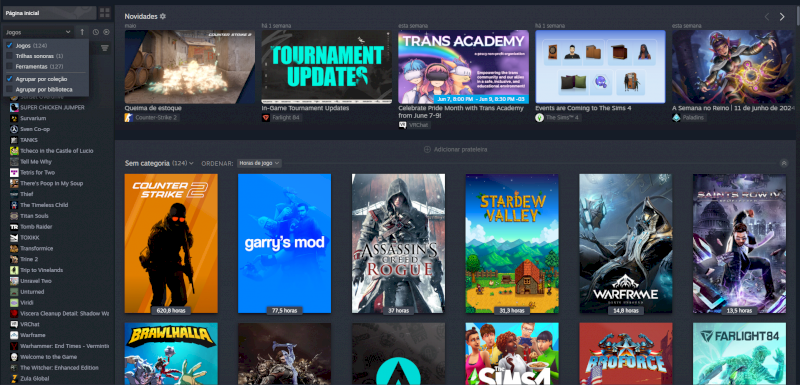Check the Ferramentas (127) checkbox
The image size is (800, 385).
pos(9,67)
